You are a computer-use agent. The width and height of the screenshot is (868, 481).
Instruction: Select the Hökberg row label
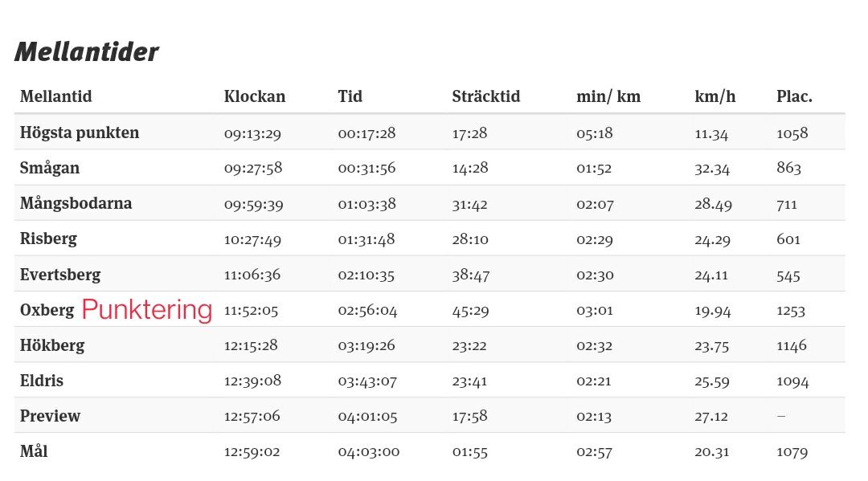tap(52, 345)
